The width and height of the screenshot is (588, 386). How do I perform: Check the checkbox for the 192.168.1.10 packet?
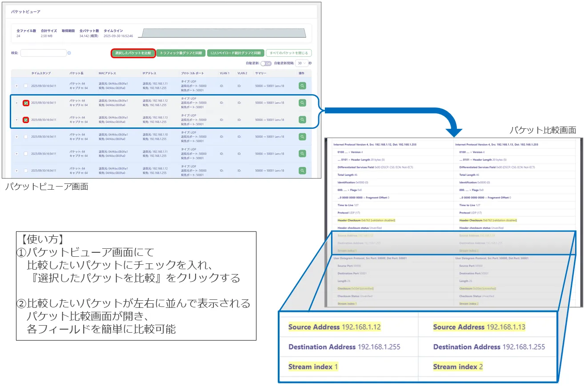pyautogui.click(x=26, y=137)
